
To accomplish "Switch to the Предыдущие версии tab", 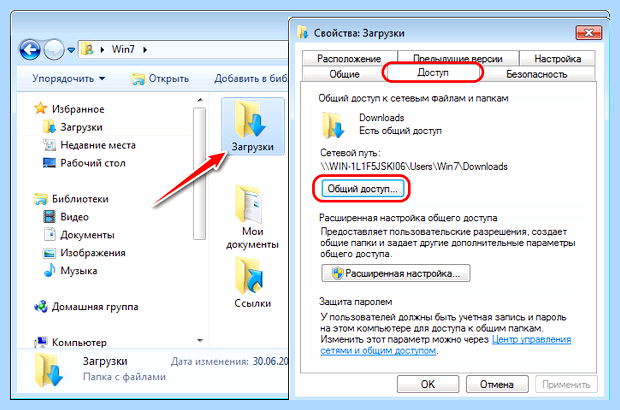I will [x=458, y=59].
